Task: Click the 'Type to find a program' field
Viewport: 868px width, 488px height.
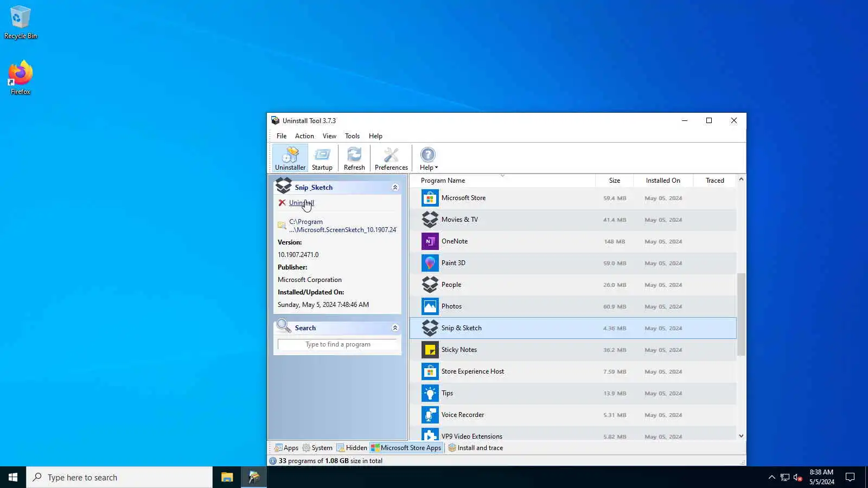Action: pyautogui.click(x=337, y=344)
